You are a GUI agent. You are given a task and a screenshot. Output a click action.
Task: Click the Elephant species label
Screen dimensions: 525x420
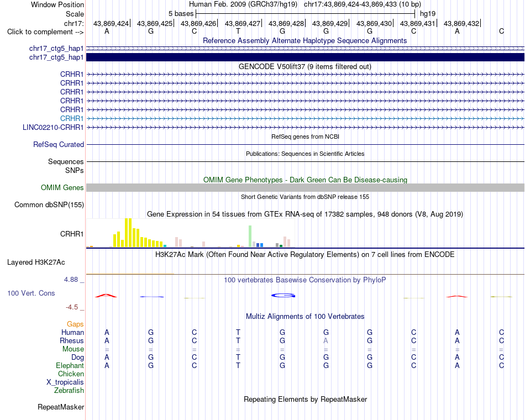pyautogui.click(x=70, y=365)
